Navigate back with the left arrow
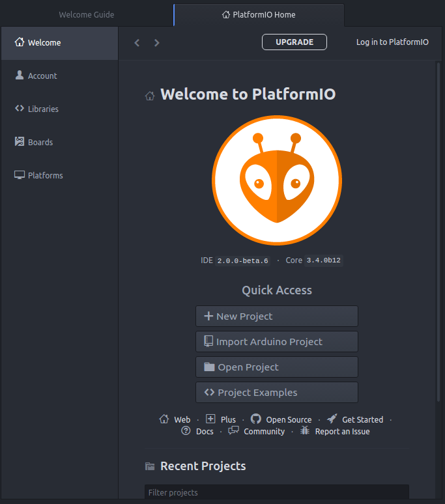Screen dimensions: 445x504 tap(137, 43)
